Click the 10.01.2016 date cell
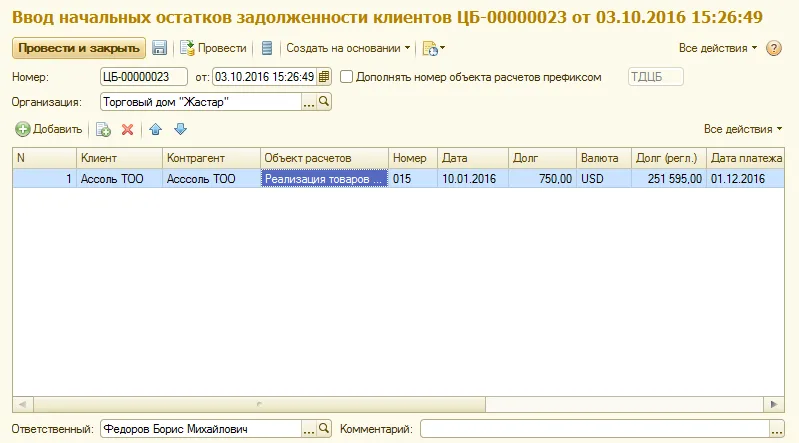 [472, 179]
